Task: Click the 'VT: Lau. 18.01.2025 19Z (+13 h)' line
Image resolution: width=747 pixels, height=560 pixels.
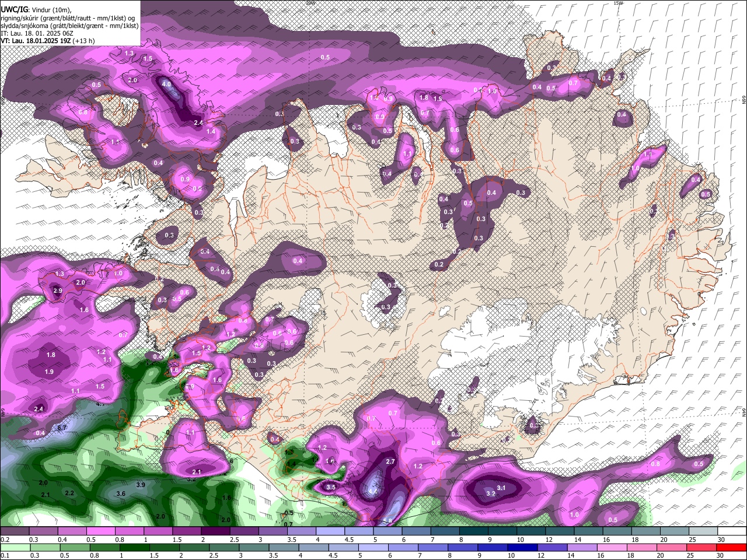Action: coord(48,41)
